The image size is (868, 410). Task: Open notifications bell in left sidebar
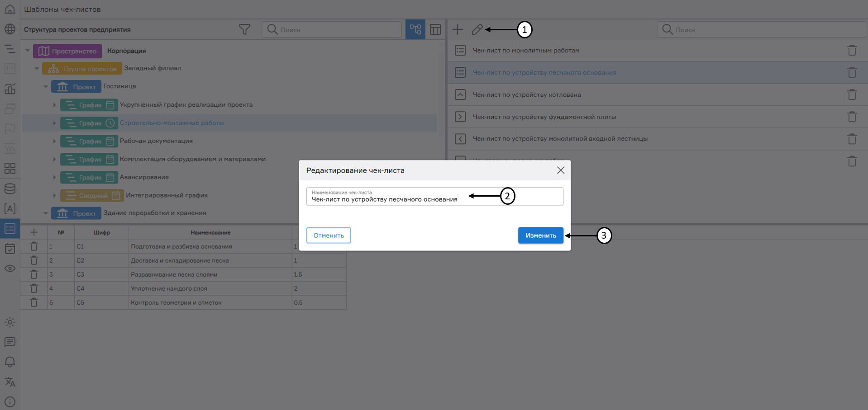(x=10, y=362)
